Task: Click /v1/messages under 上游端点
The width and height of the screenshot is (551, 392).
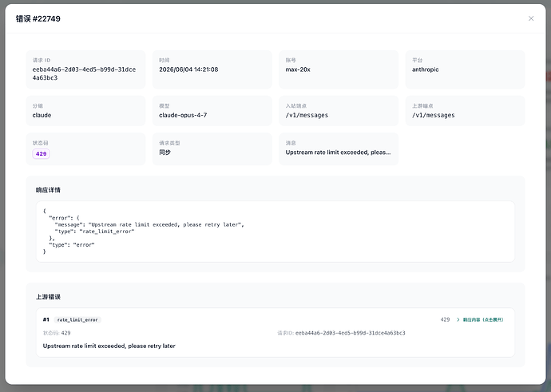Action: click(434, 115)
